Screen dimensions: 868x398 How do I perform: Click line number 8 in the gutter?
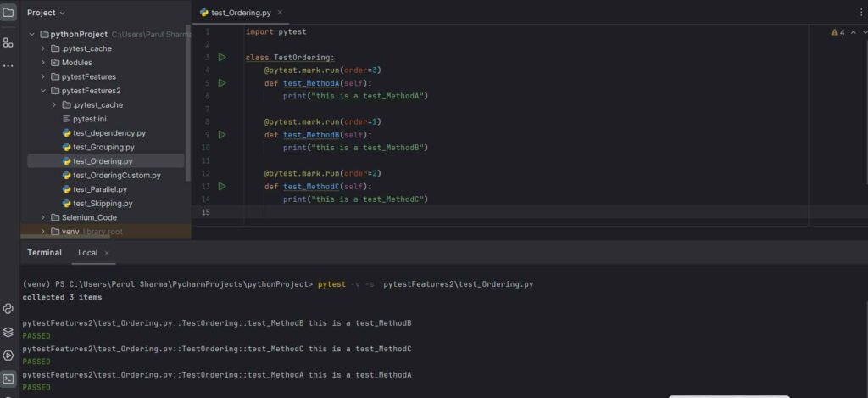[207, 122]
